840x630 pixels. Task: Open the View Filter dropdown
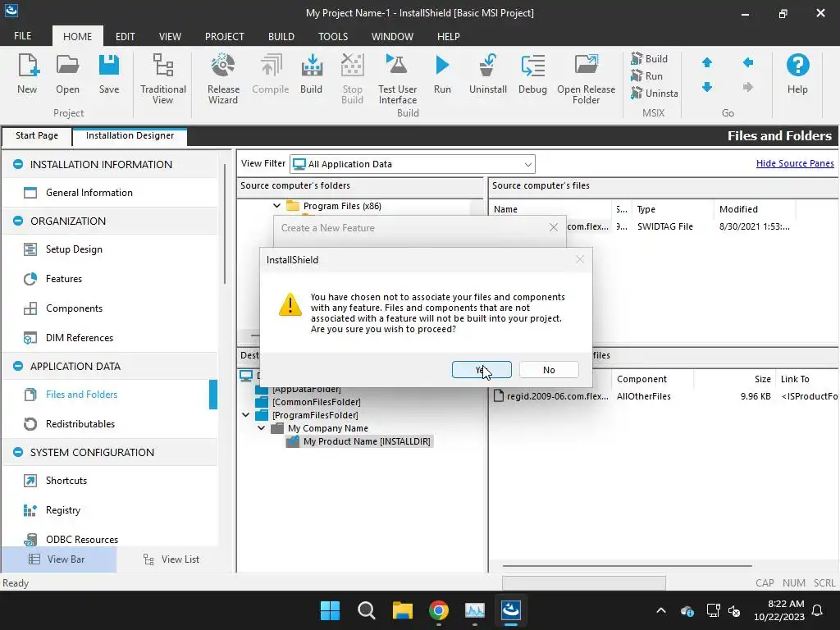[x=527, y=164]
